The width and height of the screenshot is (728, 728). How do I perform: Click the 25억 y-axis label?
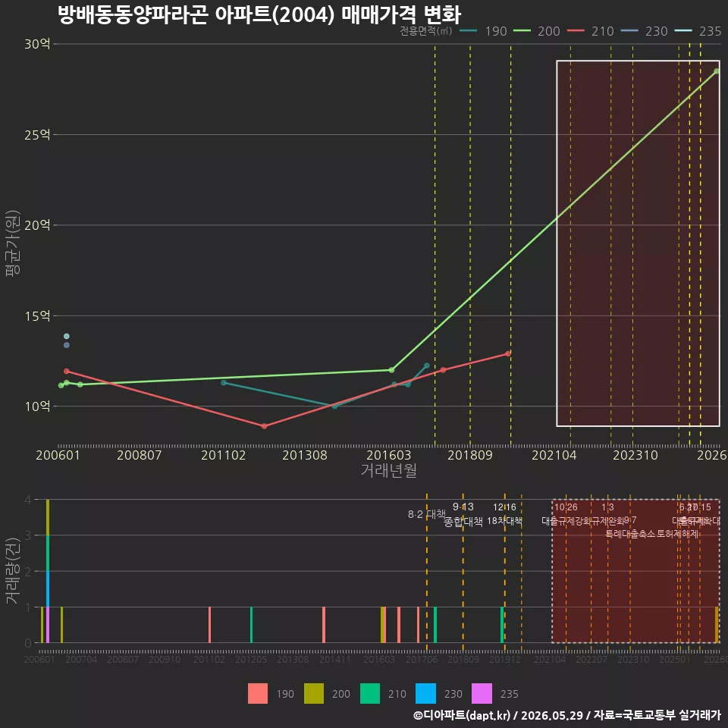click(37, 135)
